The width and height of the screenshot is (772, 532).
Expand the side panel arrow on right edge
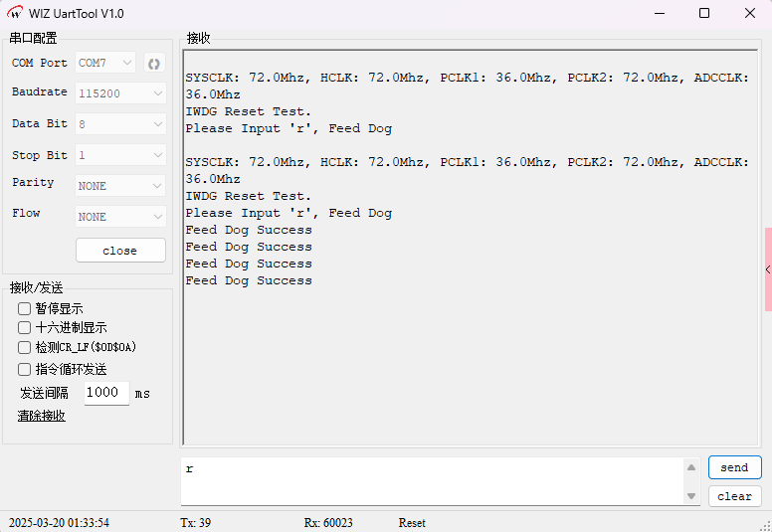point(767,269)
